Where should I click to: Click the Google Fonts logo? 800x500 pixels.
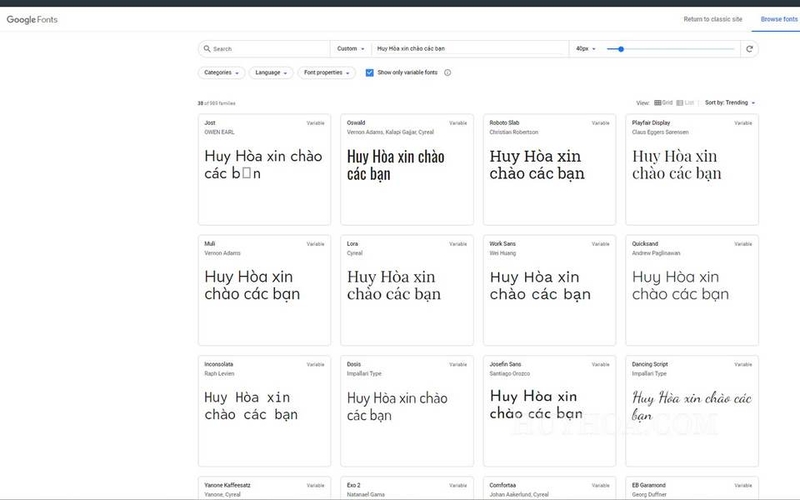tap(32, 19)
